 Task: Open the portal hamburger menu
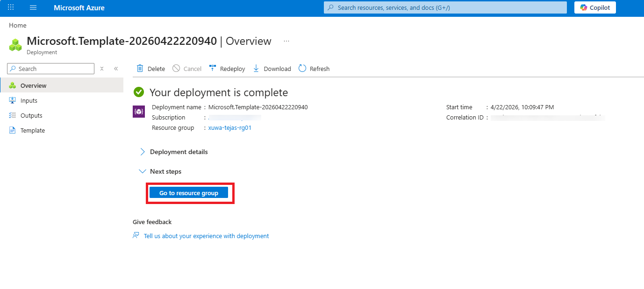coord(33,7)
